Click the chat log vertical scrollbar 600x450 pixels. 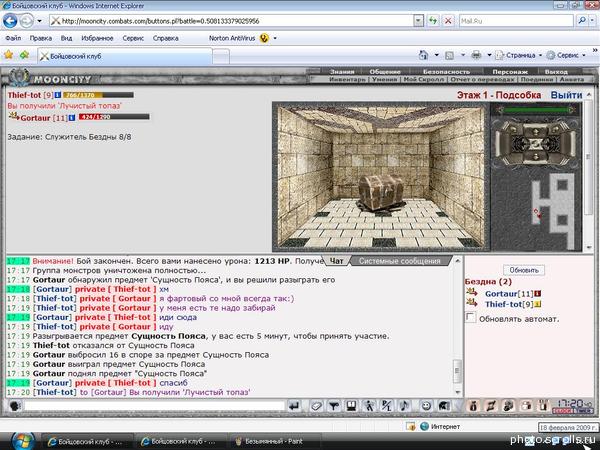coord(457,326)
